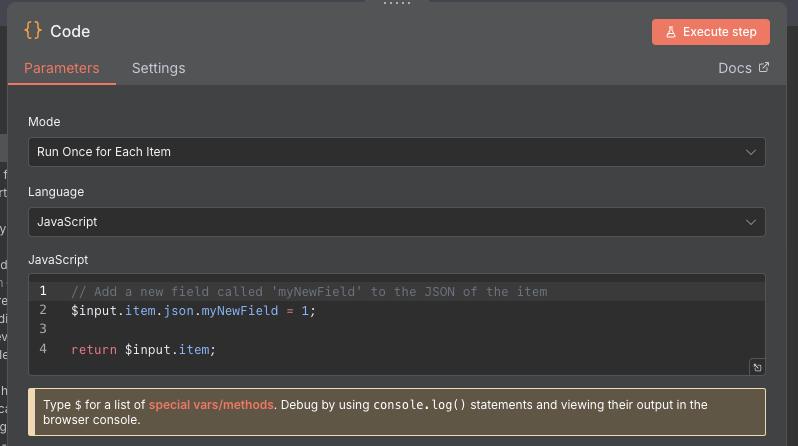
Task: Switch to the Settings tab
Action: (158, 68)
